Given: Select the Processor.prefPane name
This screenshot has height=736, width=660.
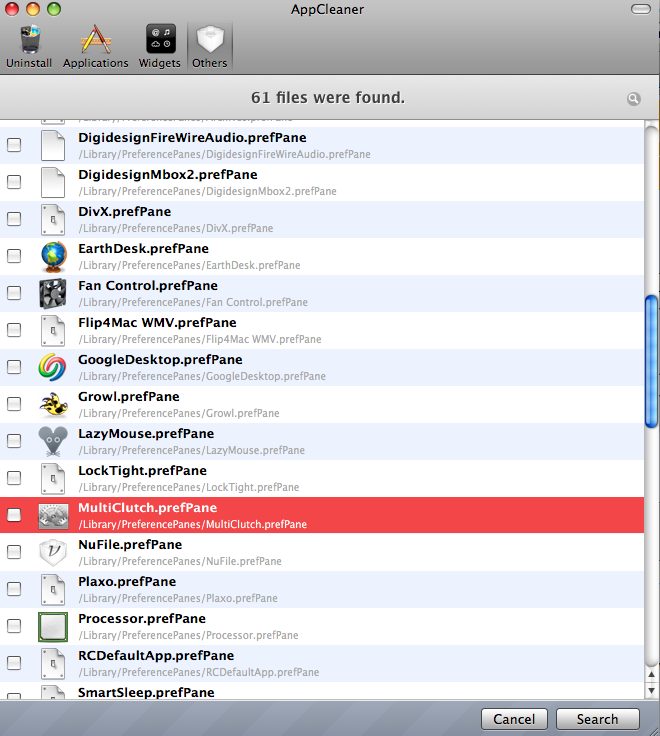Looking at the screenshot, I should [142, 619].
